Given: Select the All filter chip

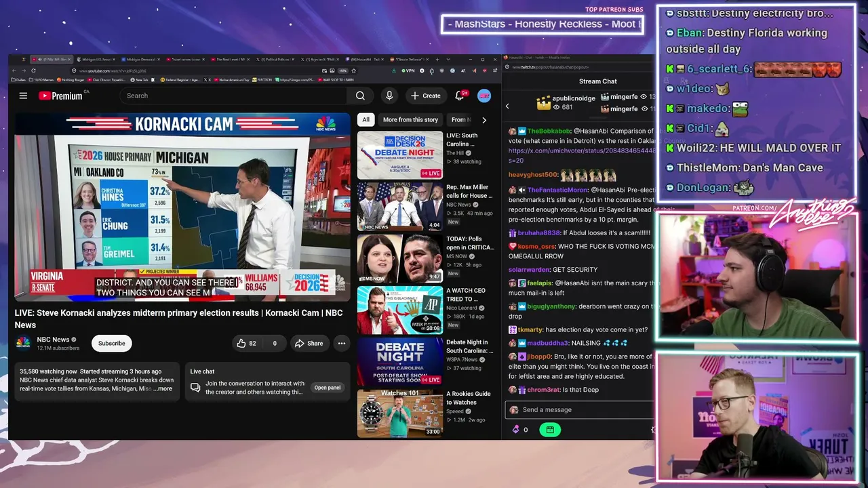Looking at the screenshot, I should [x=366, y=120].
